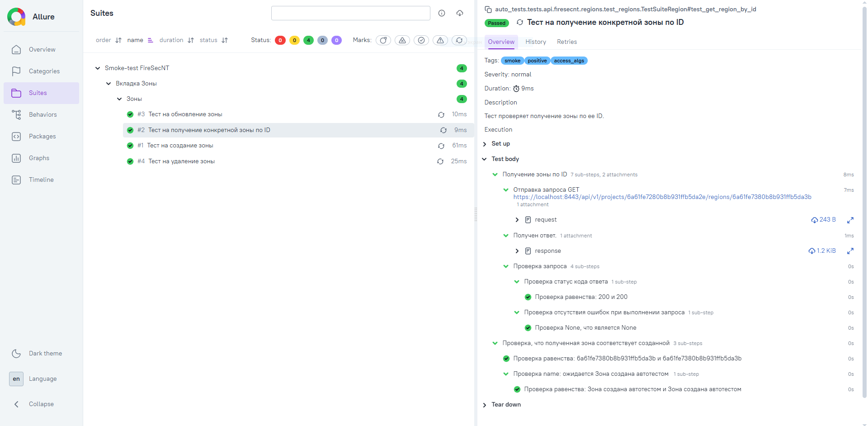This screenshot has width=868, height=426.
Task: Expand the Tear down section
Action: [502, 405]
